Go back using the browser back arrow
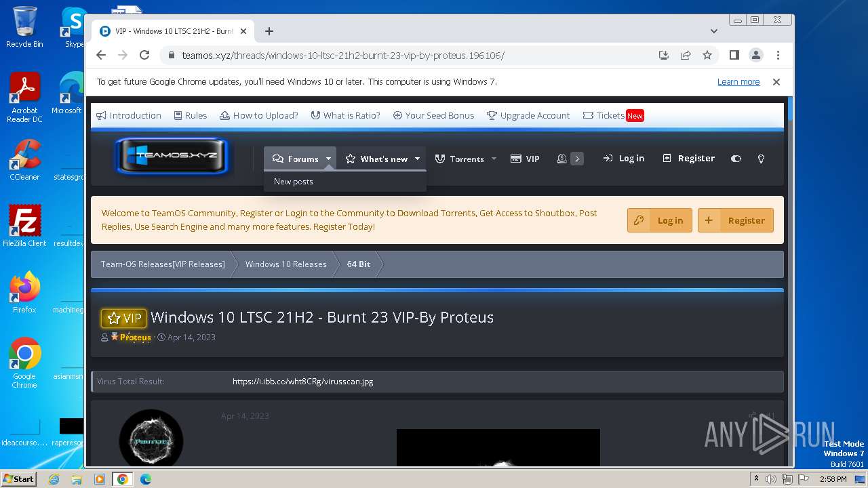 click(101, 55)
